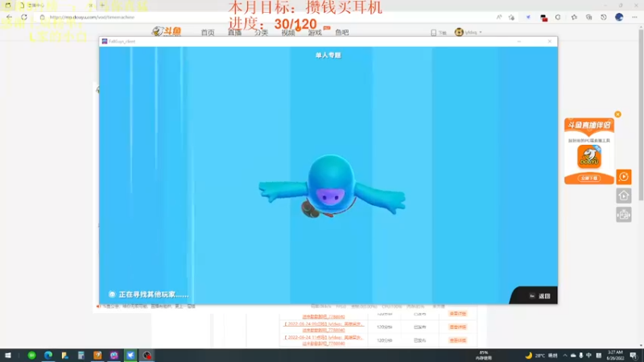
Task: Close the Douyu live companion ad popup
Action: 617,114
